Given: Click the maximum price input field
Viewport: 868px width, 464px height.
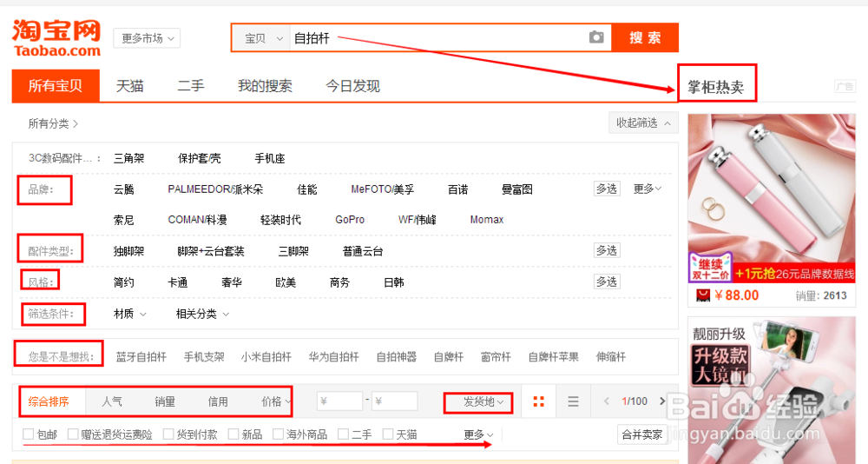Looking at the screenshot, I should (x=394, y=401).
